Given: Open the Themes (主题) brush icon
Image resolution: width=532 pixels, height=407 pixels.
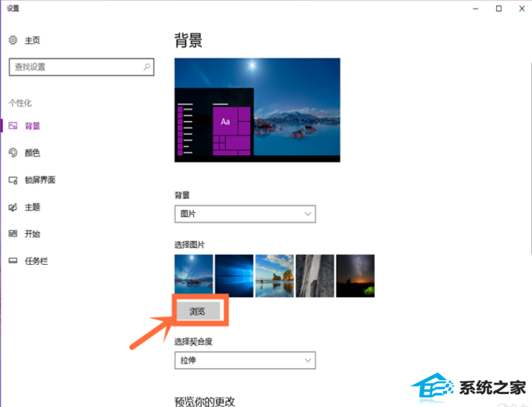Looking at the screenshot, I should (13, 207).
